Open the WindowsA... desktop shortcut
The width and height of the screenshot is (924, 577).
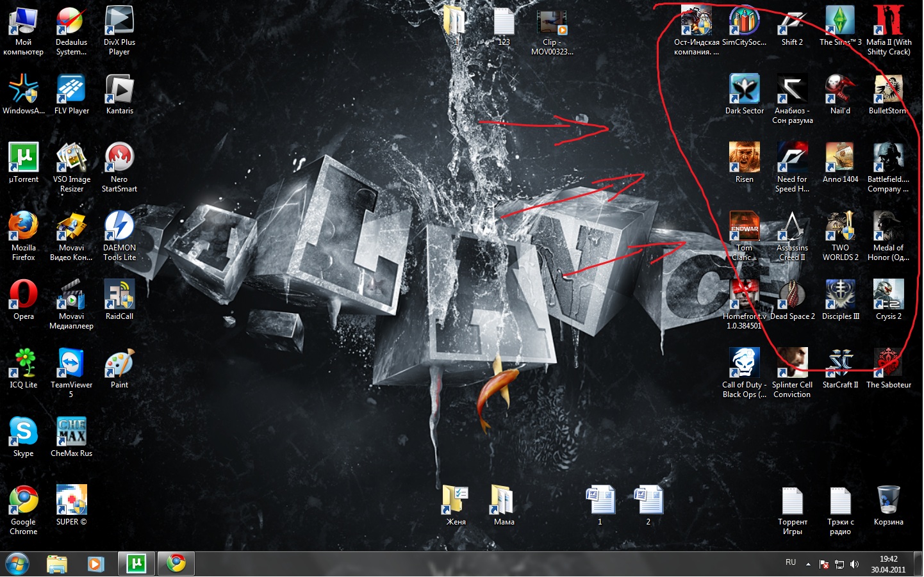click(x=24, y=95)
